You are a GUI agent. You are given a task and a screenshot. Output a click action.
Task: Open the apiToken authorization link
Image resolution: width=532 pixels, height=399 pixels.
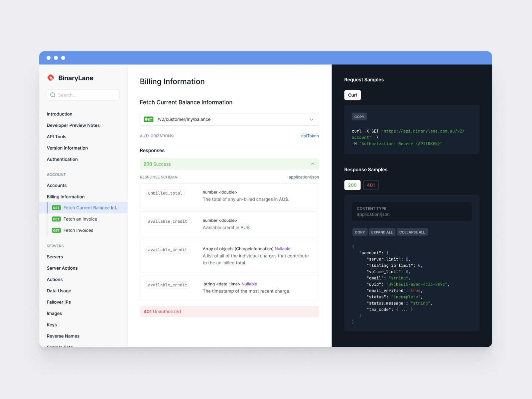[310, 136]
